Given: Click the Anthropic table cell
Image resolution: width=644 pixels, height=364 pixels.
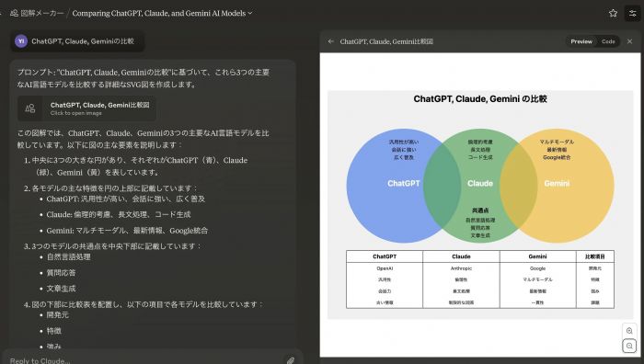Looking at the screenshot, I should point(461,268).
